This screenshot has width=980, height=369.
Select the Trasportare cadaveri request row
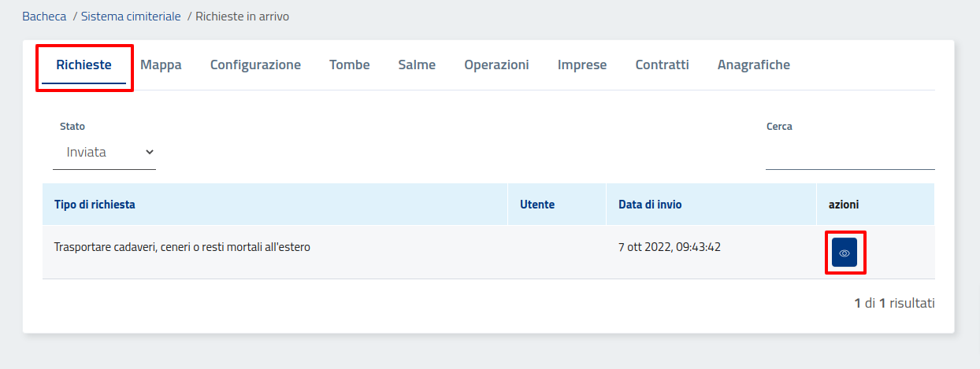(182, 247)
